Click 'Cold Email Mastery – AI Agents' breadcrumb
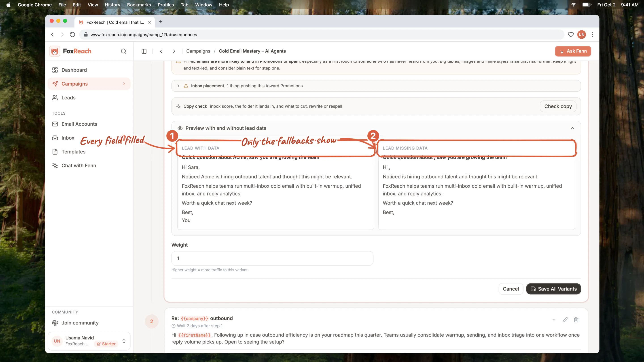Image resolution: width=644 pixels, height=362 pixels. click(x=252, y=51)
